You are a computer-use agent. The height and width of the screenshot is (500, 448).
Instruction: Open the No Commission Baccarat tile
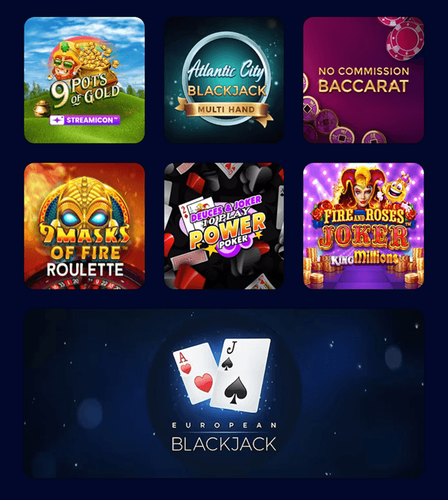click(x=364, y=80)
